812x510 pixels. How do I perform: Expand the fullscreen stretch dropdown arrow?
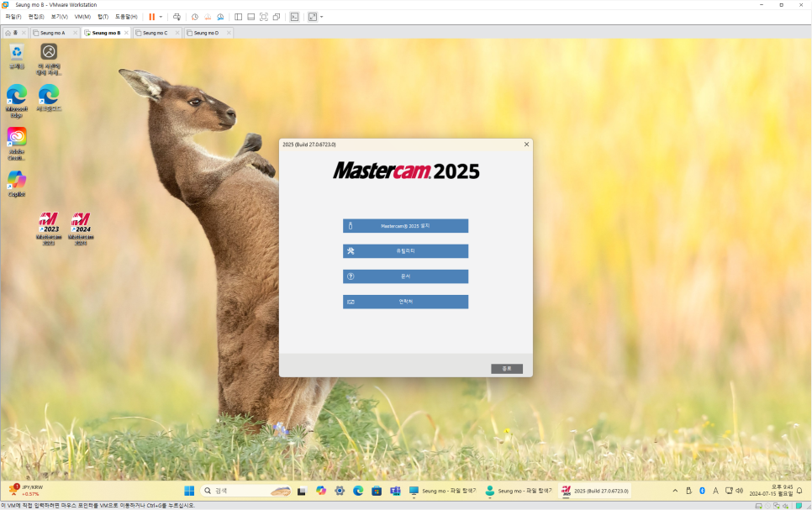(321, 17)
